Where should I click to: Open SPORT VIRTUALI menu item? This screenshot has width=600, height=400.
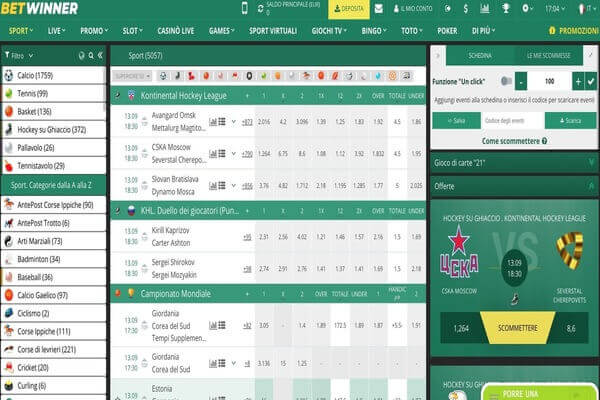(273, 31)
